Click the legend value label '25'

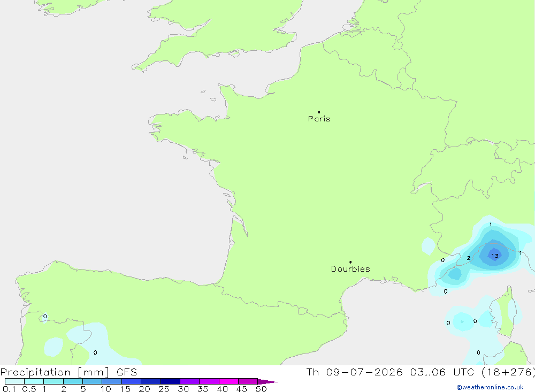click(x=164, y=389)
